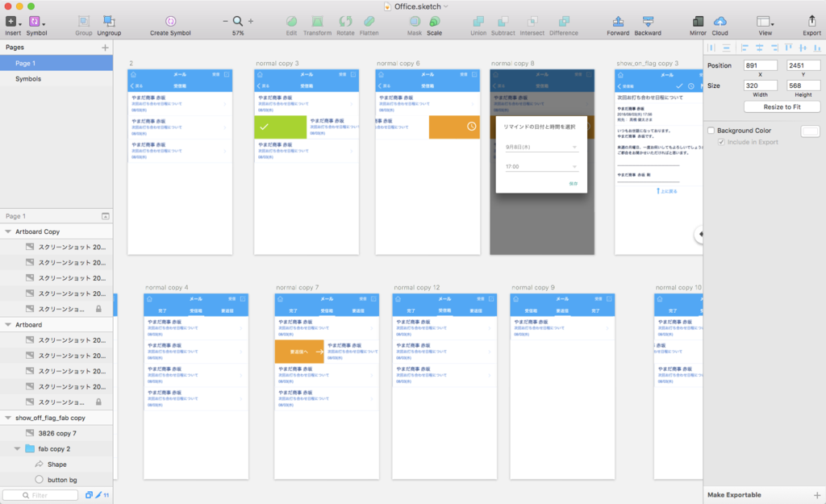Enable the Background Color checkbox

[711, 131]
